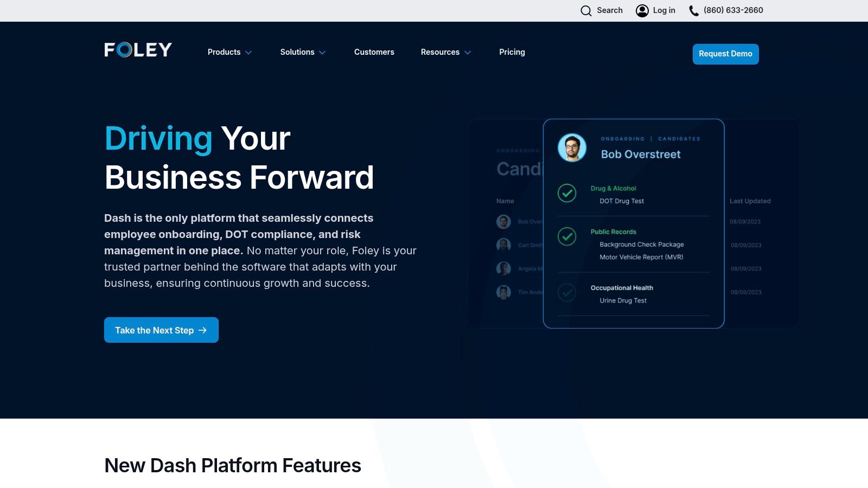The height and width of the screenshot is (488, 868).
Task: Click the New Dash Platform Features heading
Action: coord(233,465)
